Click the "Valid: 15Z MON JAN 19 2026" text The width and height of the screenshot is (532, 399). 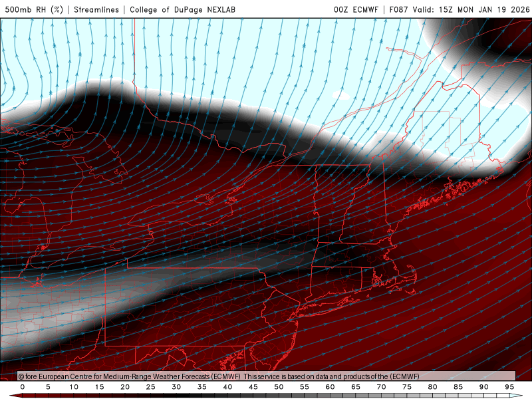pos(471,9)
